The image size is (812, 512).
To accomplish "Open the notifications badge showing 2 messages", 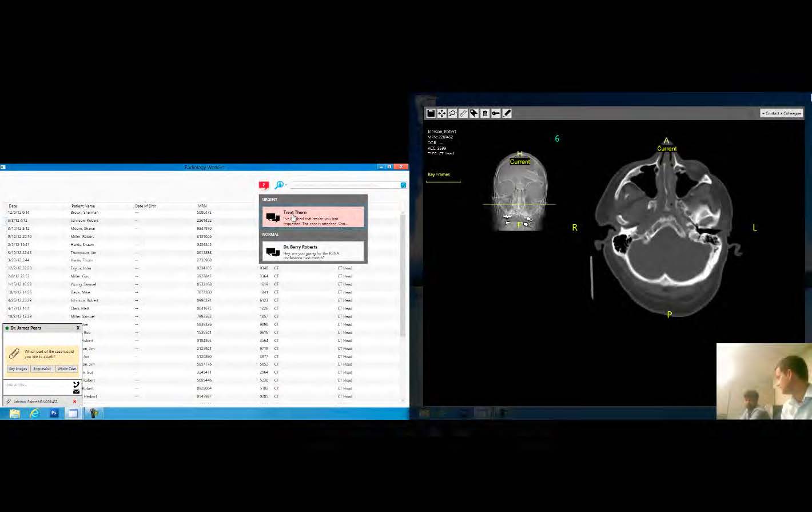I will [264, 185].
